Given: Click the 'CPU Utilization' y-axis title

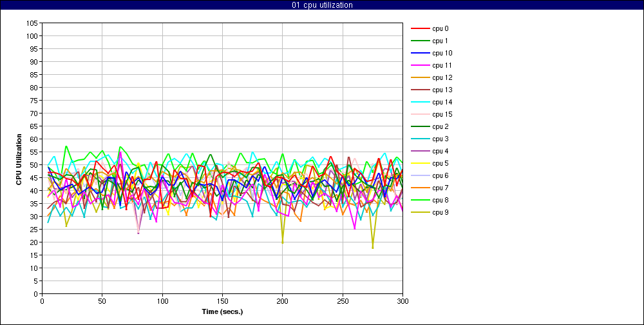Looking at the screenshot, I should click(19, 159).
